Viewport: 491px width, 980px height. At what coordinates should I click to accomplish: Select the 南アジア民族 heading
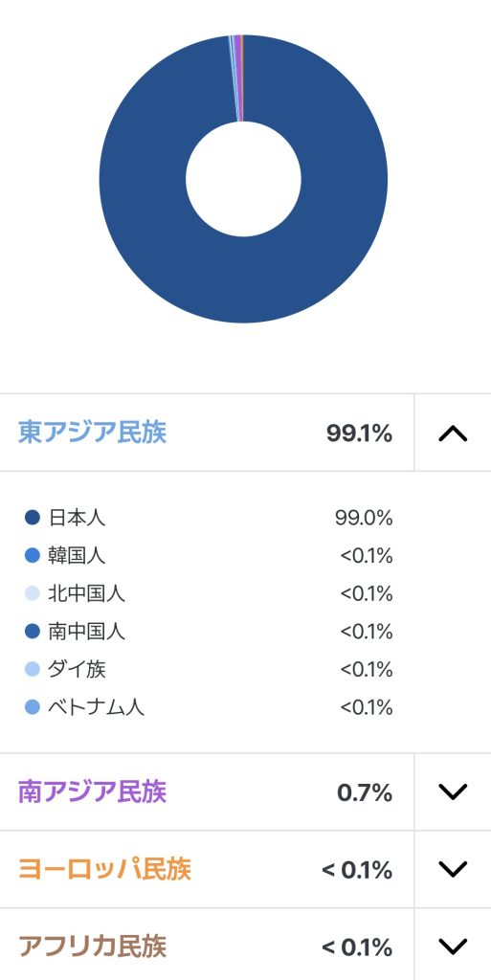[93, 791]
